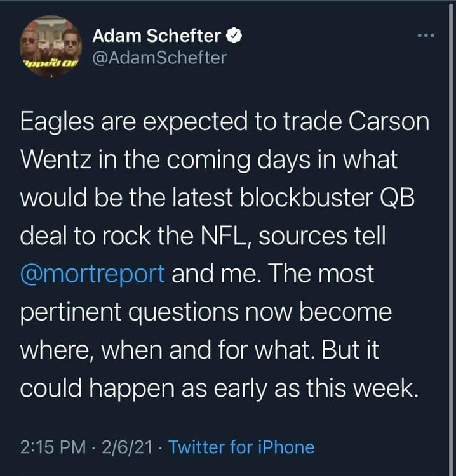Open the Twitter for iPhone source link

pyautogui.click(x=243, y=447)
